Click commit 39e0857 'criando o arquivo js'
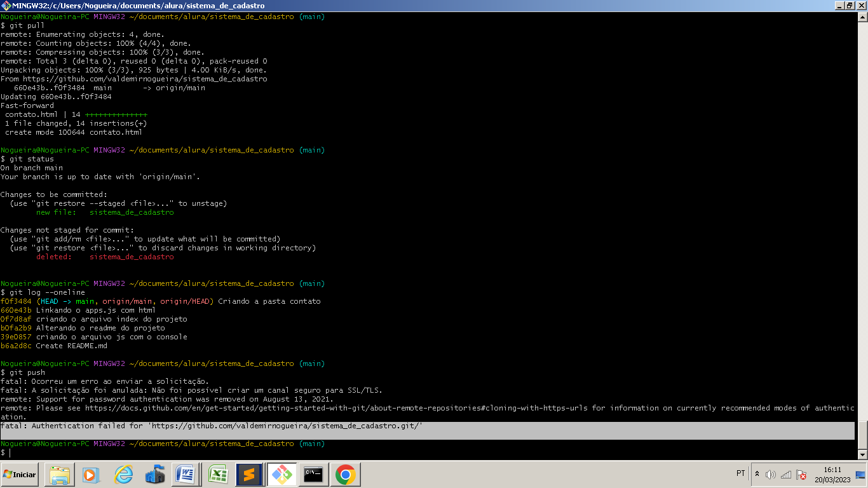The height and width of the screenshot is (488, 868). (94, 337)
